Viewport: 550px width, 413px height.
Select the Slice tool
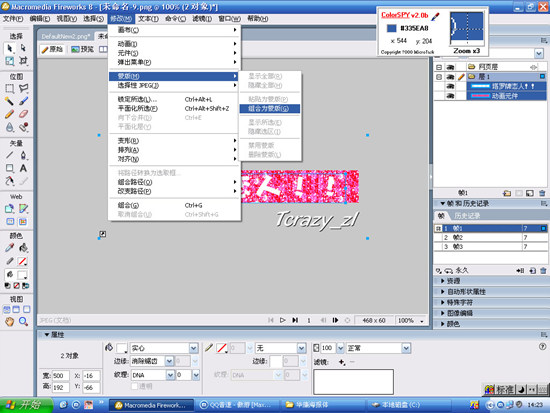[23, 209]
